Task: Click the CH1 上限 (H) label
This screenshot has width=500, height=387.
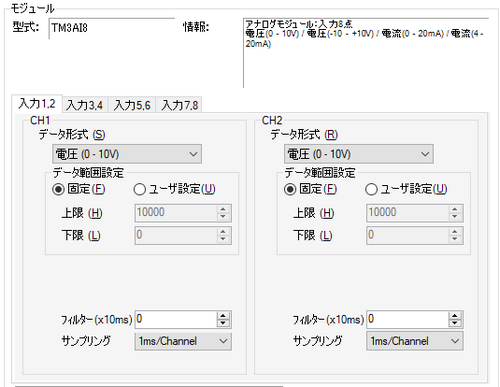Action: click(82, 213)
